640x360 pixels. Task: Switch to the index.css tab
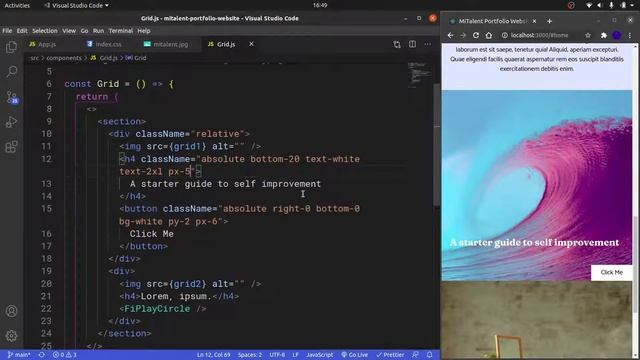pos(104,44)
